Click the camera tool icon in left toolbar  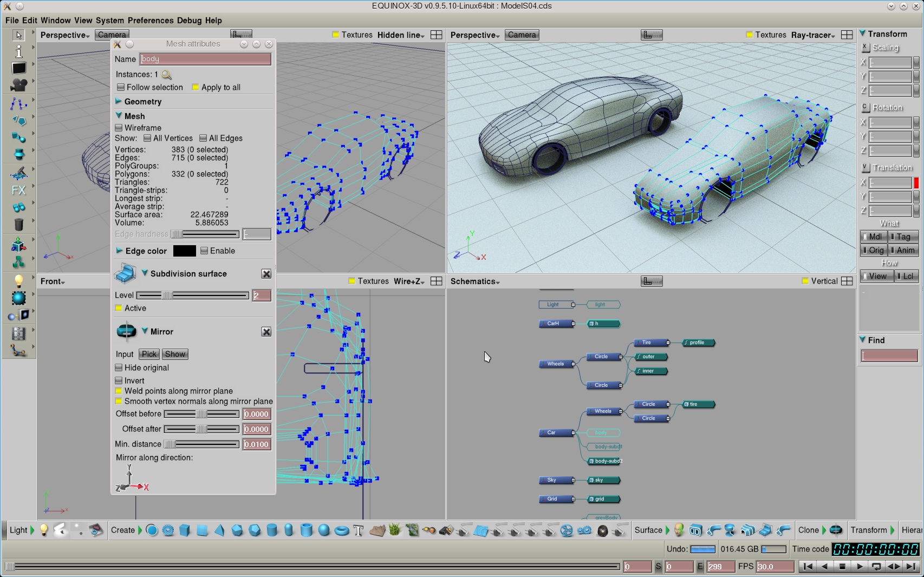(19, 85)
